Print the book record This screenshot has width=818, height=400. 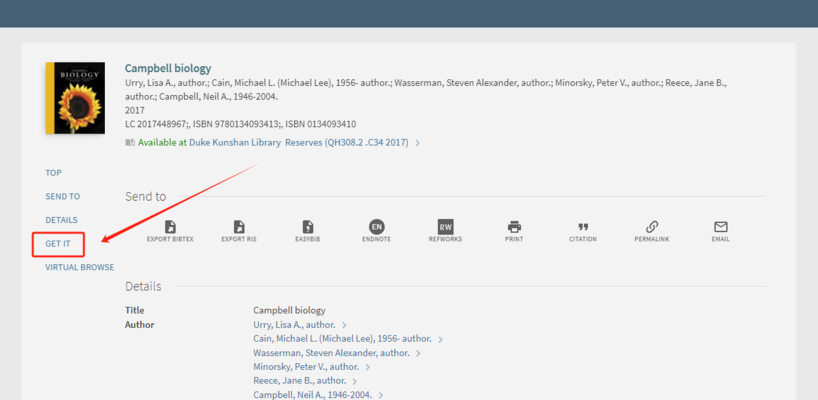514,228
